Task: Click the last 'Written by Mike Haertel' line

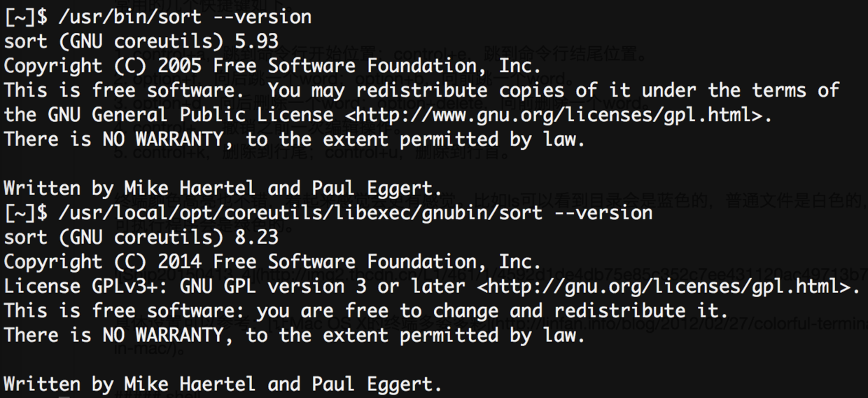Action: [x=223, y=384]
